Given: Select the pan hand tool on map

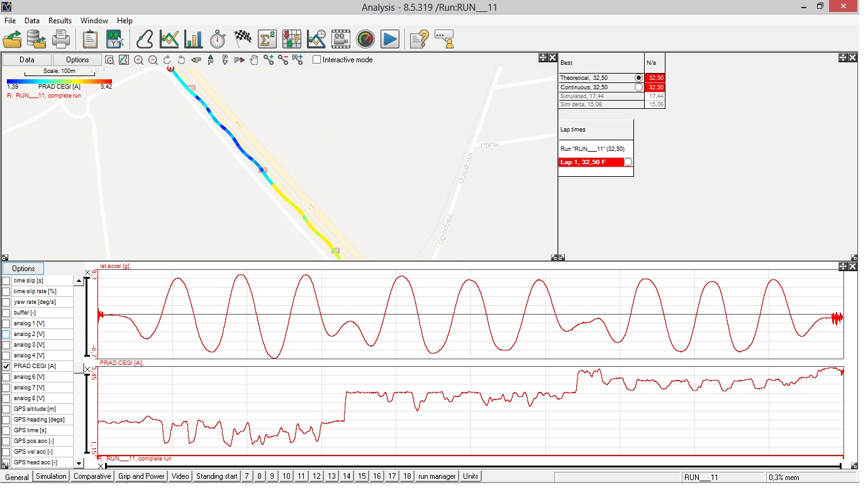Looking at the screenshot, I should (254, 60).
